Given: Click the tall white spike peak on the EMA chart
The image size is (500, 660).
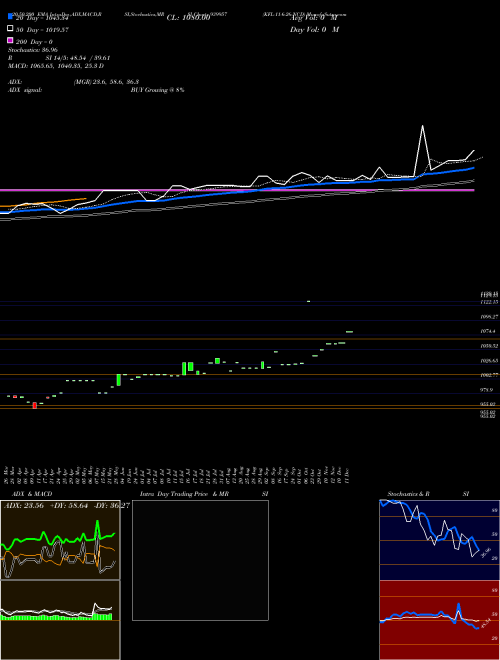Looking at the screenshot, I should click(422, 126).
